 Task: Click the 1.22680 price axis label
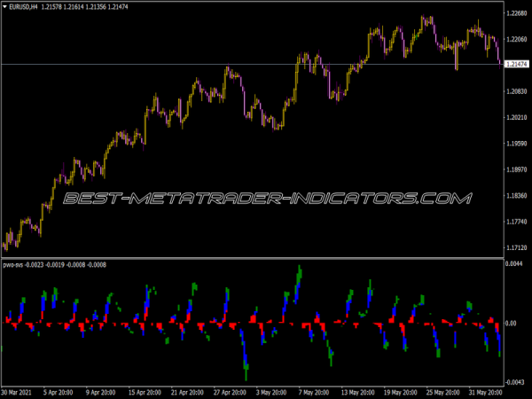click(x=516, y=13)
